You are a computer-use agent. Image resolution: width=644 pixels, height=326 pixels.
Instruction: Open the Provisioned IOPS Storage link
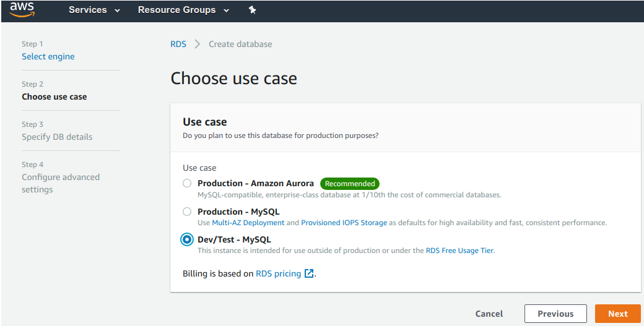click(x=344, y=223)
